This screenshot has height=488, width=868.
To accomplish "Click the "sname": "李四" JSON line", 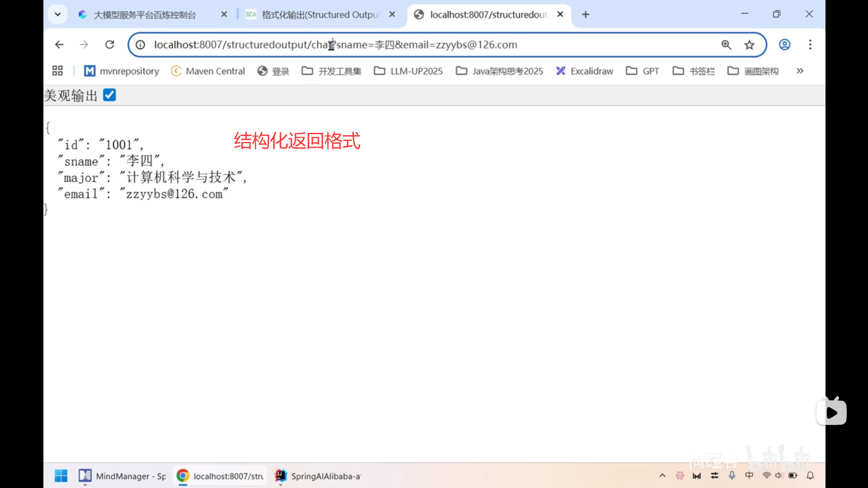I will click(x=111, y=161).
